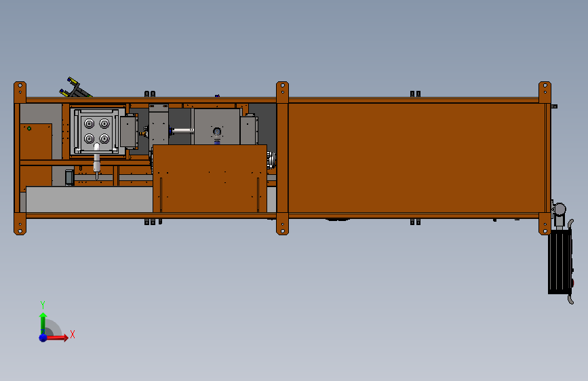This screenshot has height=381, width=588.
Task: Click the red X axis arrow of the triad
Action: tap(58, 338)
